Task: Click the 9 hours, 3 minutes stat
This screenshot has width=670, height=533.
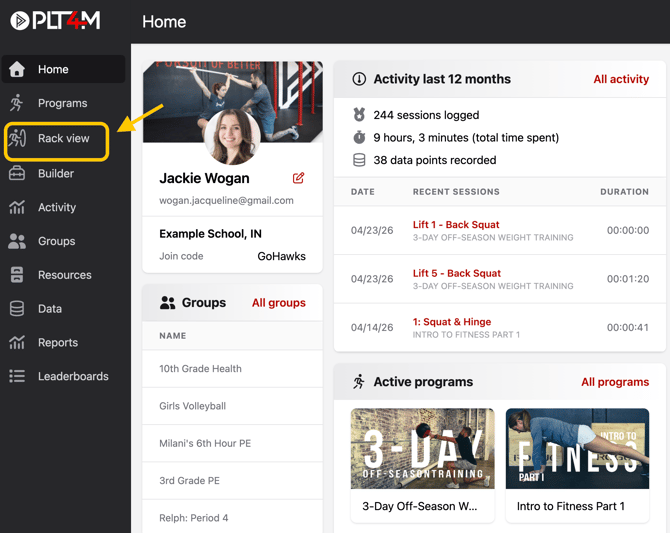Action: pyautogui.click(x=466, y=138)
